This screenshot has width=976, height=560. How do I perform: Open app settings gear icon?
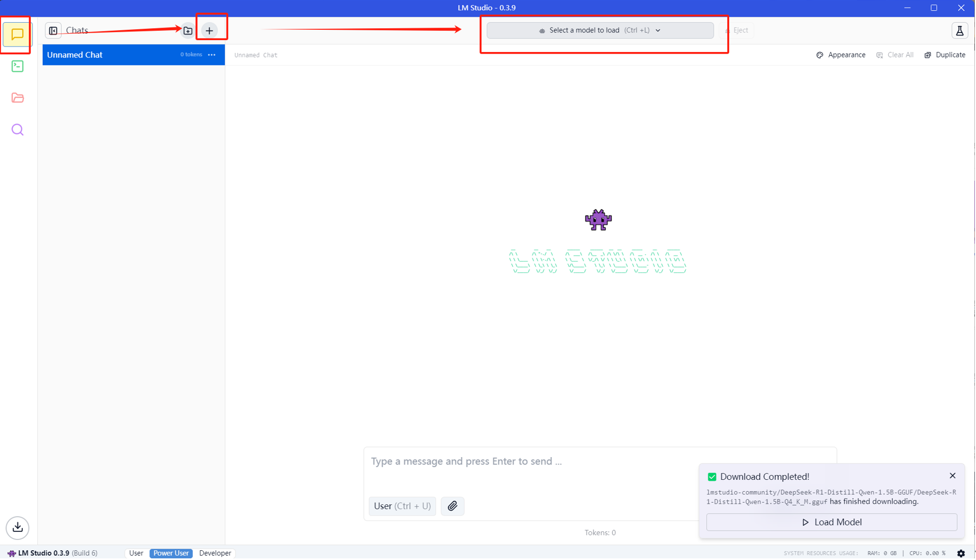(962, 554)
